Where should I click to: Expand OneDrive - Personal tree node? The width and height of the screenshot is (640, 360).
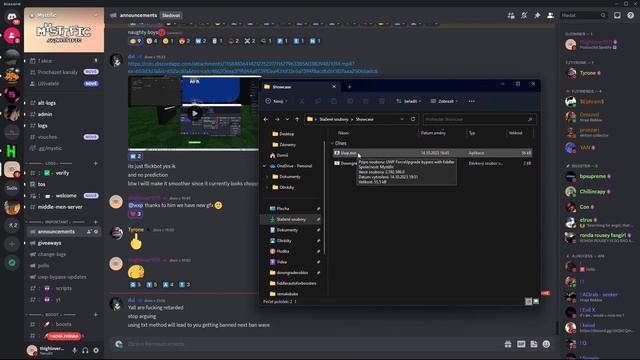pos(264,166)
